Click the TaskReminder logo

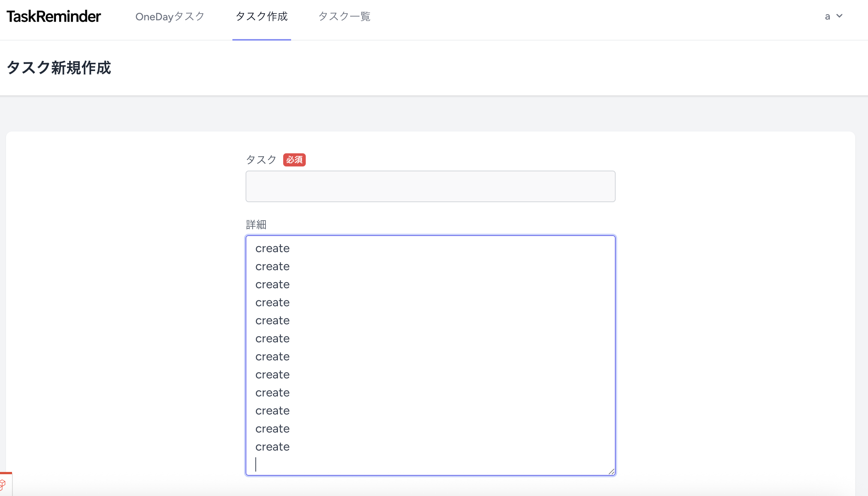point(54,17)
